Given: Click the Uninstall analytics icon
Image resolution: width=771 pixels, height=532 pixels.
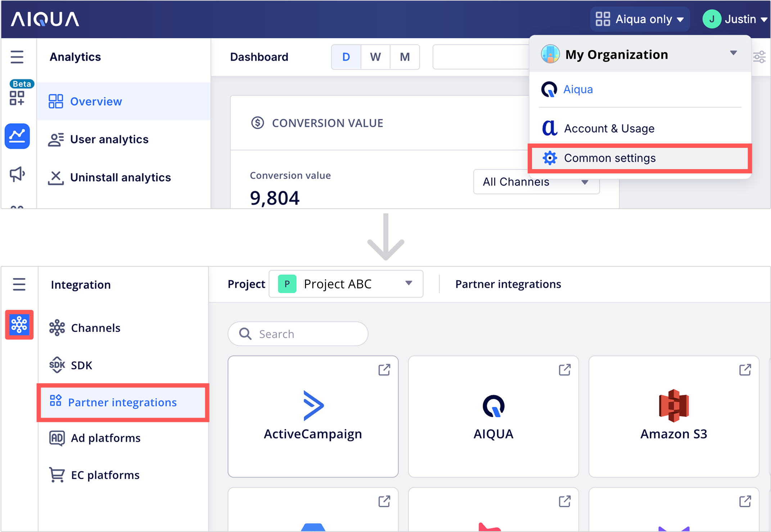Looking at the screenshot, I should coord(56,178).
